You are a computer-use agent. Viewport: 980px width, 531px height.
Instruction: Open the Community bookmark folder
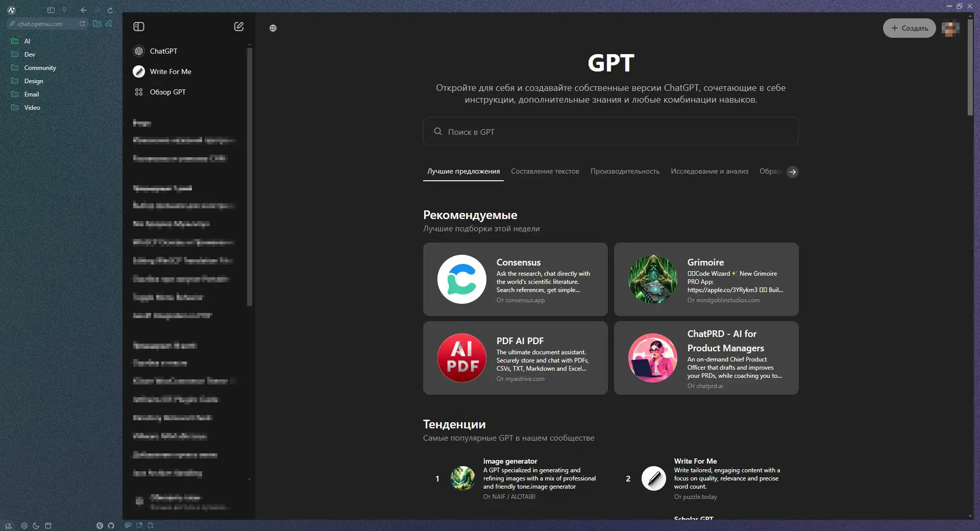[x=40, y=68]
